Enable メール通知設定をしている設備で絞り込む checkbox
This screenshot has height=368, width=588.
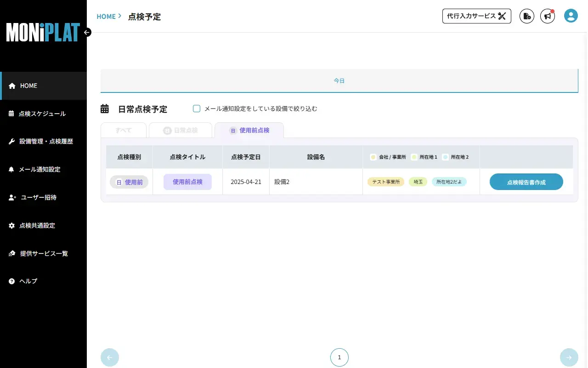(197, 109)
